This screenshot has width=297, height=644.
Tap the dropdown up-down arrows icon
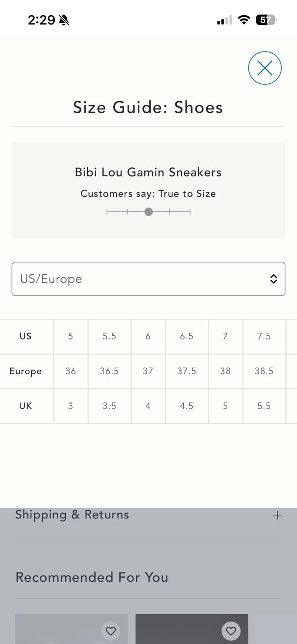273,279
